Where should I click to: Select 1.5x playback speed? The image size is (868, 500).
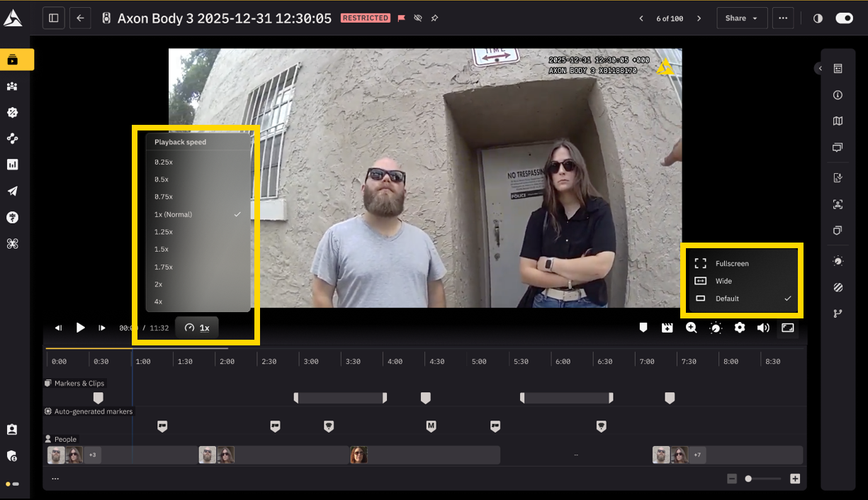pos(162,250)
